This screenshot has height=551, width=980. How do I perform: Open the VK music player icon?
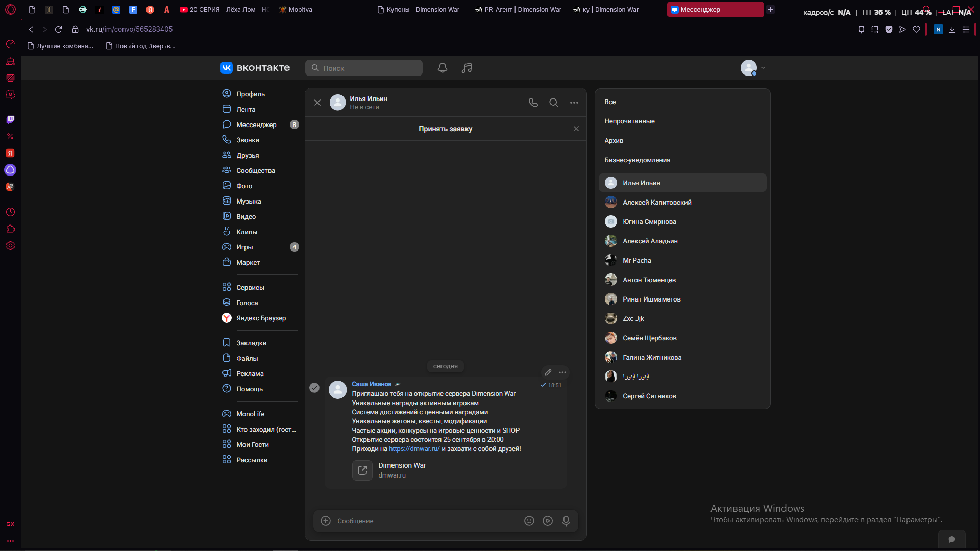pos(467,68)
